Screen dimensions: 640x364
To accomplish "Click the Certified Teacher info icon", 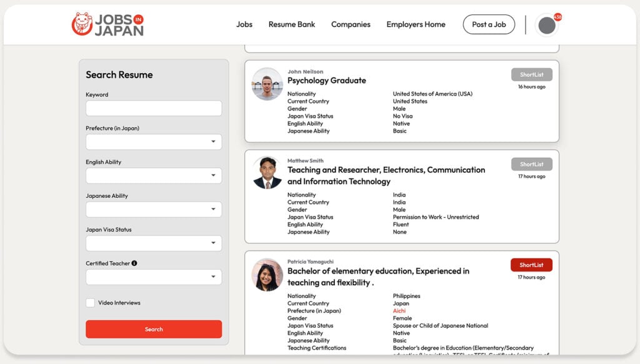I will click(x=134, y=263).
